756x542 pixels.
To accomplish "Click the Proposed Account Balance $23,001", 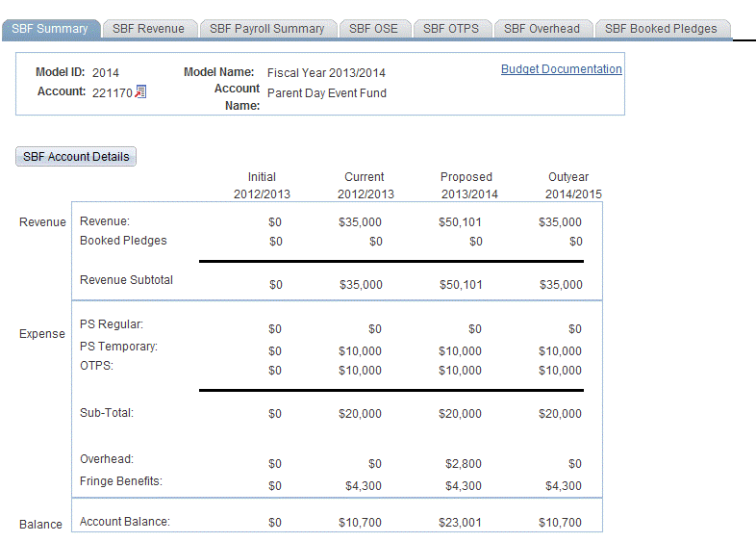I will [x=460, y=523].
